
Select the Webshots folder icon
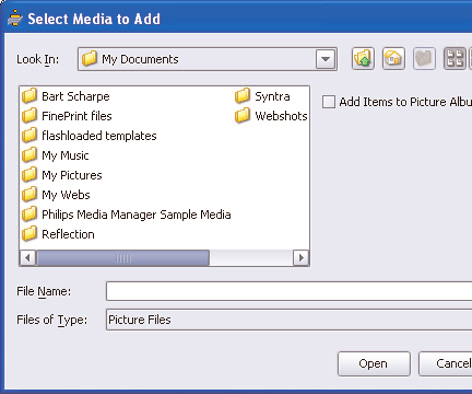point(243,116)
